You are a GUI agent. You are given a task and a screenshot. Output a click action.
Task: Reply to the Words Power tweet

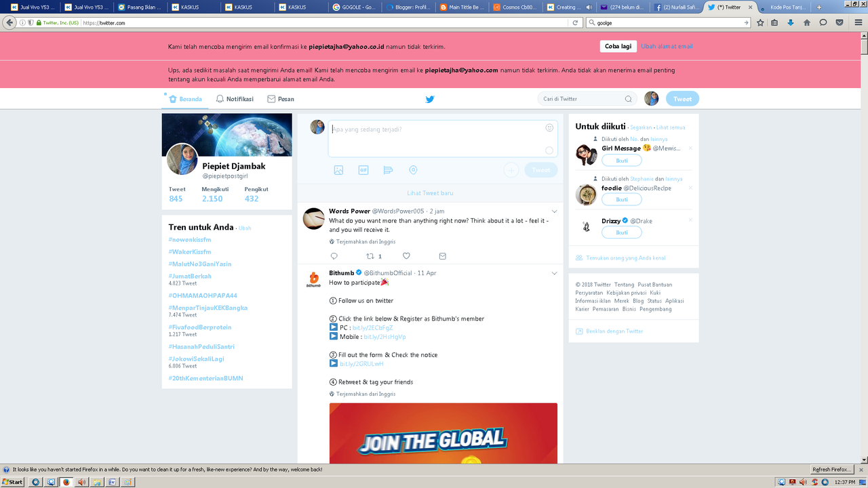334,256
